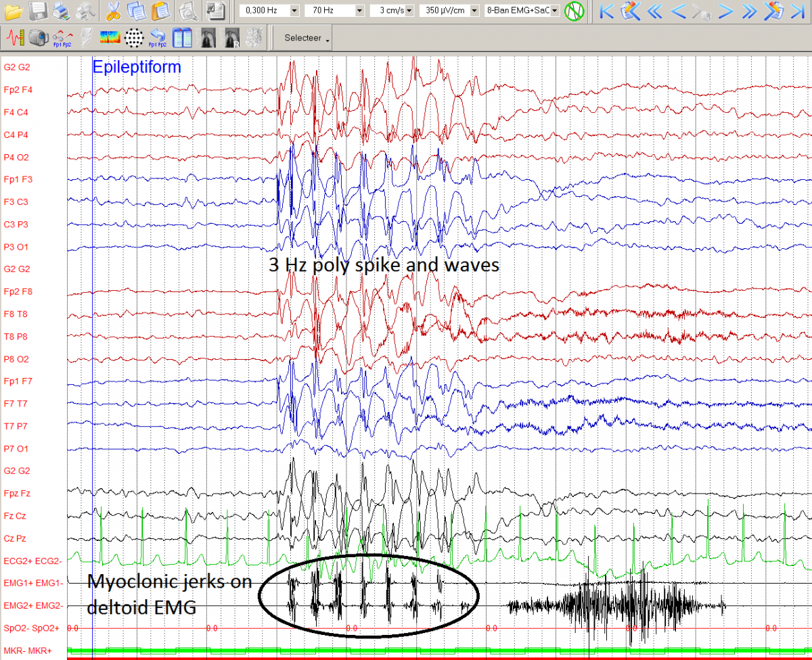The width and height of the screenshot is (812, 660).
Task: Click the scissors cut icon
Action: pyautogui.click(x=113, y=11)
